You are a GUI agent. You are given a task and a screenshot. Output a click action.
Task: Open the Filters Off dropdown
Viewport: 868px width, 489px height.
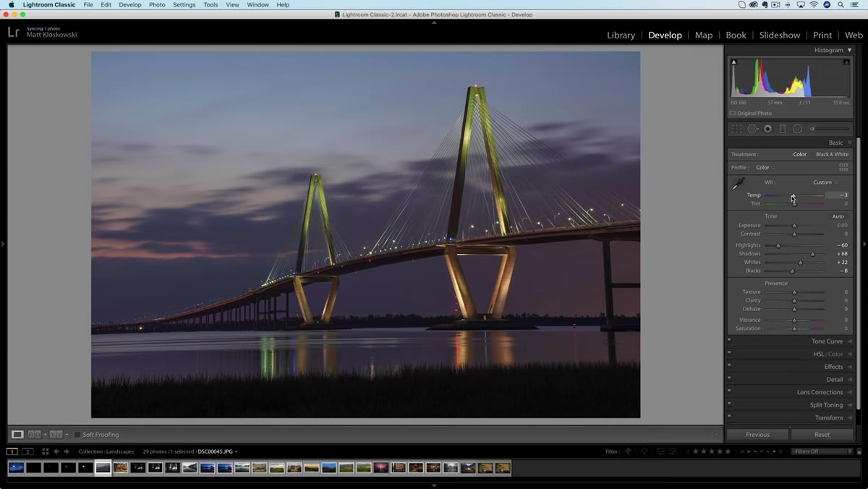tap(821, 451)
